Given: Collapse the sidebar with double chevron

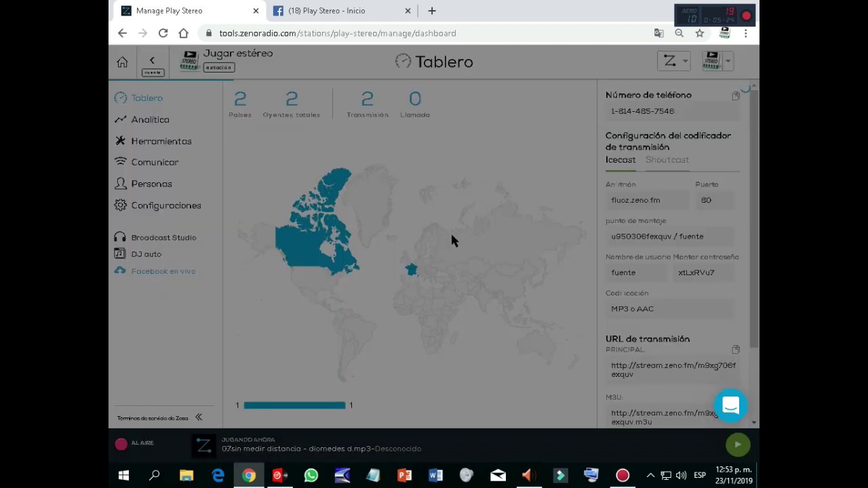Looking at the screenshot, I should coord(199,417).
